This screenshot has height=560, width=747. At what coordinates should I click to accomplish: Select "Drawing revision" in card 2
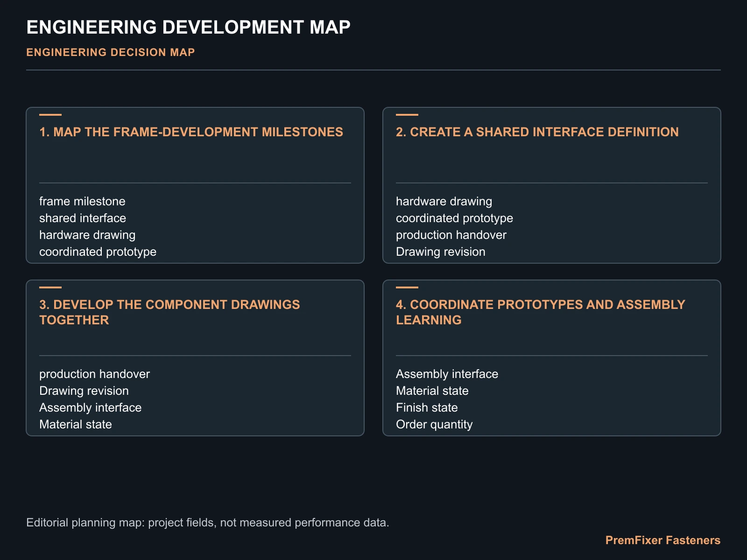(441, 252)
